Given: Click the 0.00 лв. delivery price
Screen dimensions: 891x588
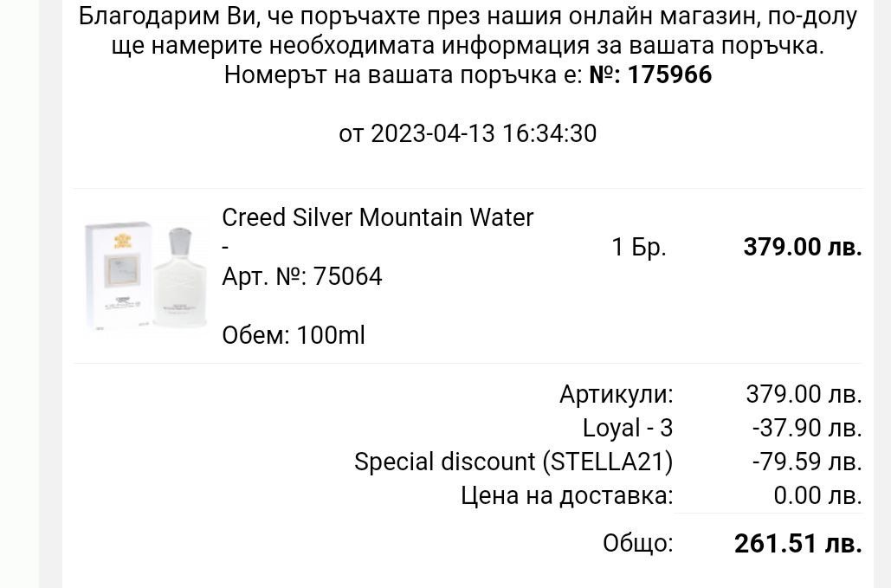Looking at the screenshot, I should pos(817,495).
